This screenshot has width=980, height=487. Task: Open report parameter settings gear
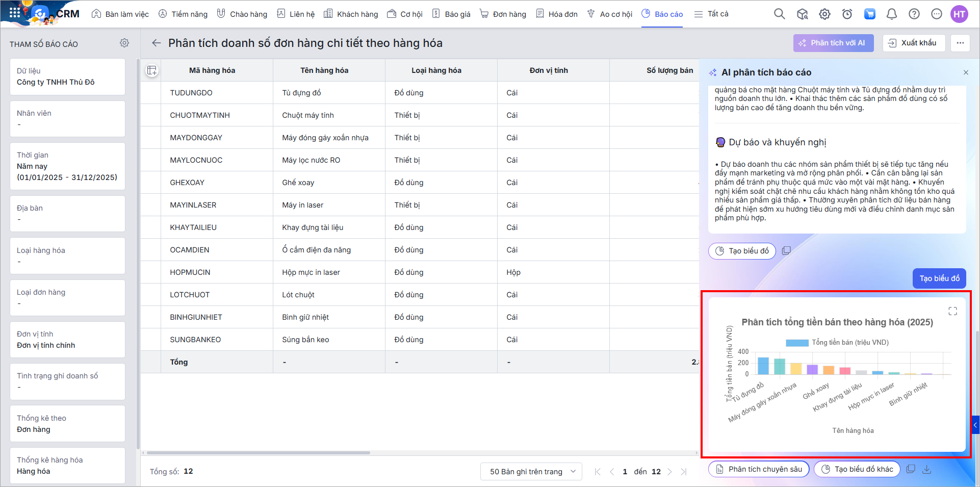point(124,43)
